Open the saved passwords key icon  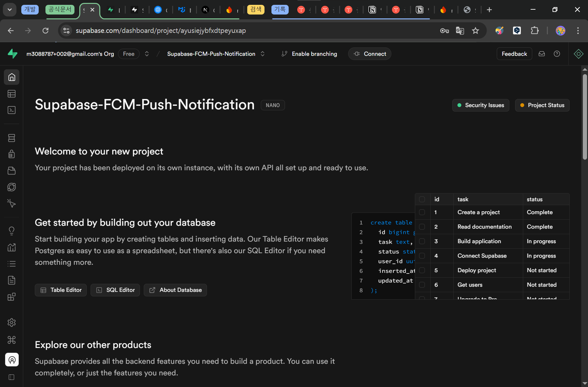(x=445, y=31)
